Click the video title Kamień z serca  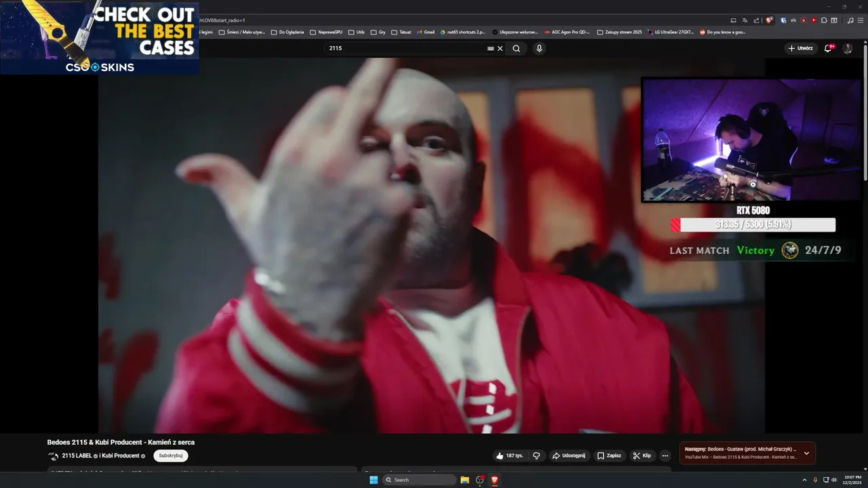(121, 442)
